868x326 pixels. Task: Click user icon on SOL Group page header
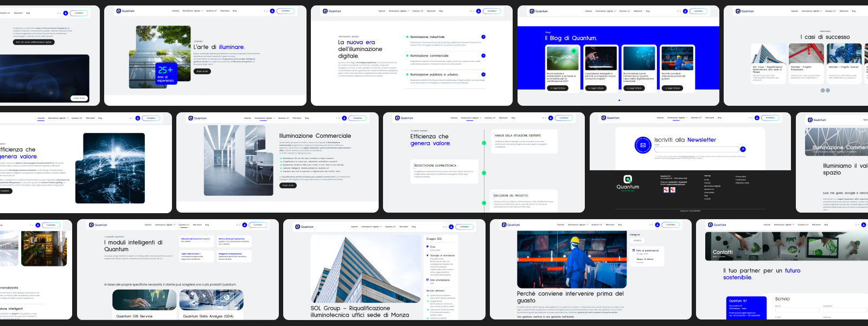coord(451,227)
